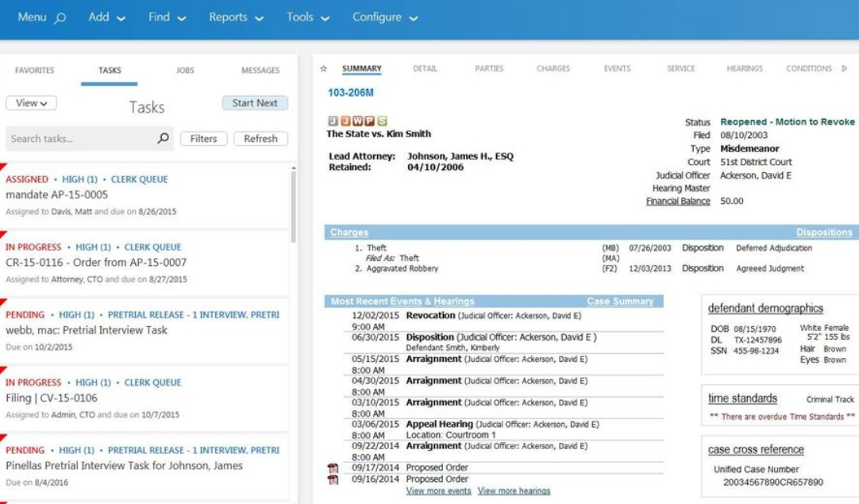Select the Summary tab
This screenshot has height=504, width=859.
click(x=361, y=68)
